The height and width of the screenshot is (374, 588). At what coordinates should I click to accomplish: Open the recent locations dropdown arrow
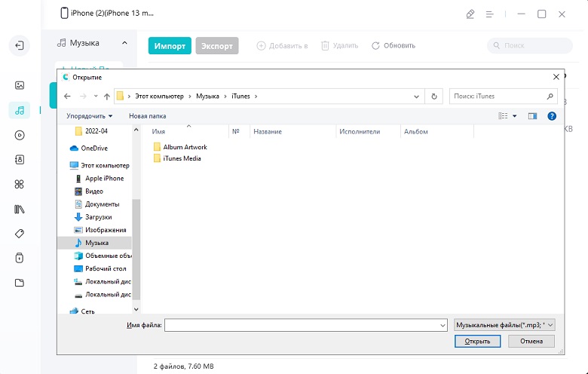click(x=96, y=97)
